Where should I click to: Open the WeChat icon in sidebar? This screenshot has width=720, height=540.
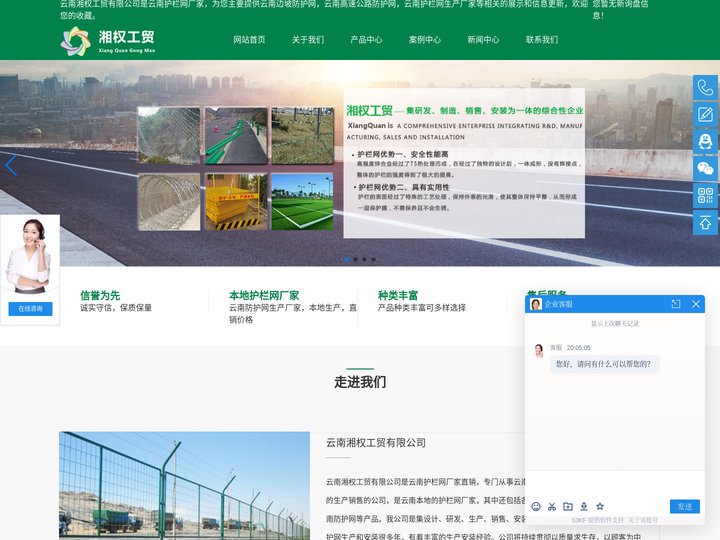[x=705, y=168]
